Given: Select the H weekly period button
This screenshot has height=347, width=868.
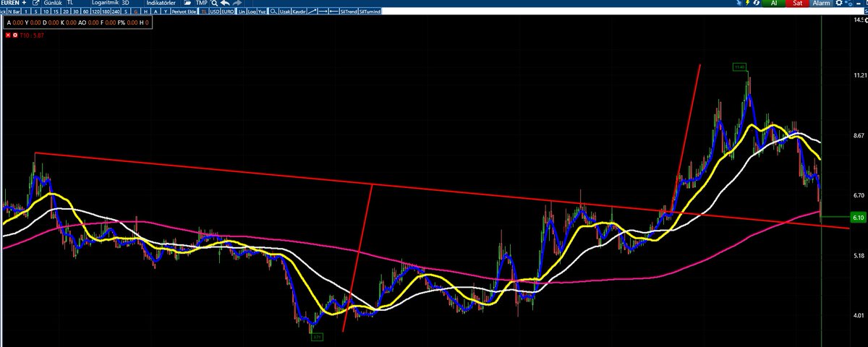Looking at the screenshot, I should (145, 12).
